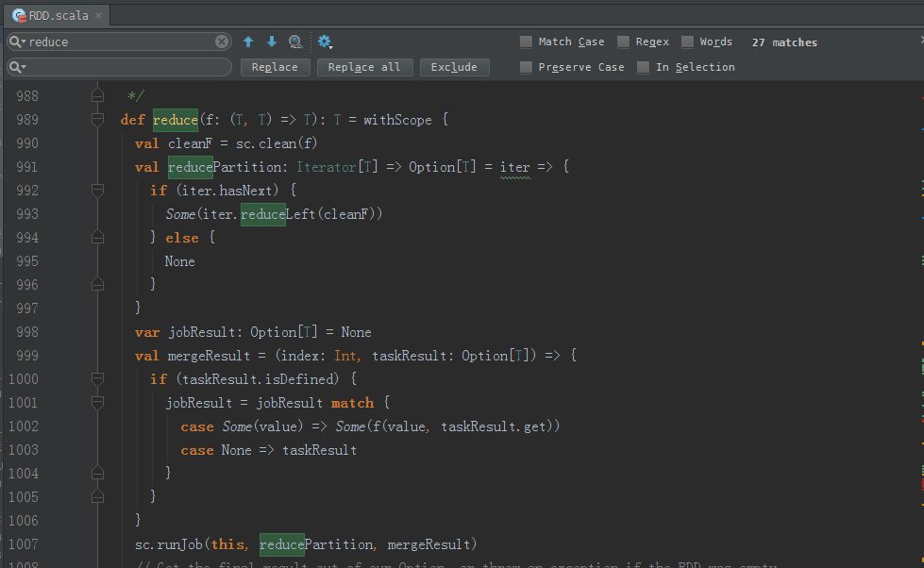
Task: Click 'reduceLeft' call on line 993
Action: [277, 214]
